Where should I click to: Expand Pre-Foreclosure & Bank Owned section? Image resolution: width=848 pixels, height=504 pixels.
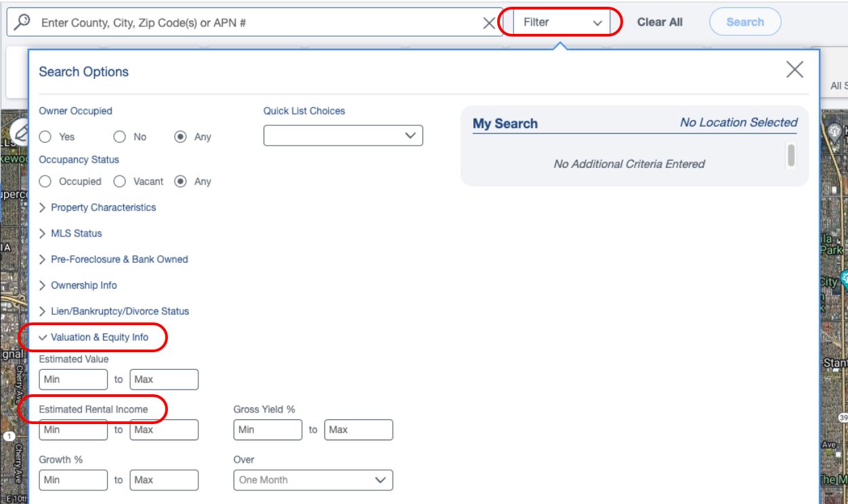click(119, 259)
